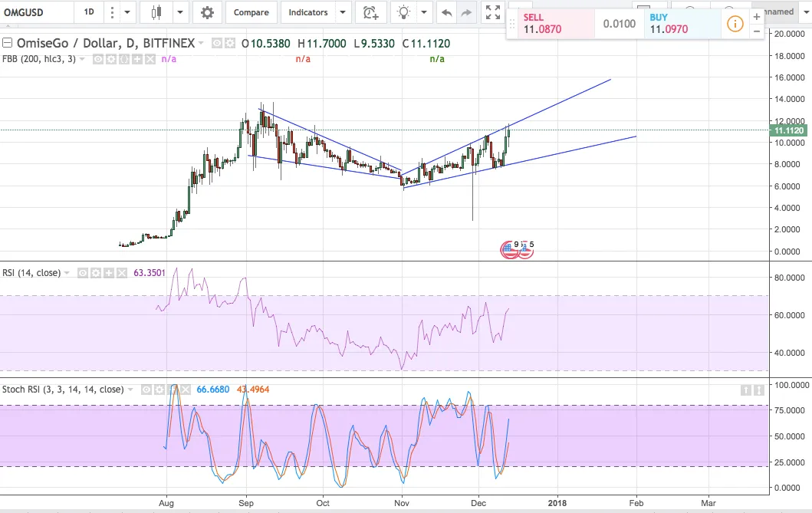Add indicator on FBB using plus icon

137,60
